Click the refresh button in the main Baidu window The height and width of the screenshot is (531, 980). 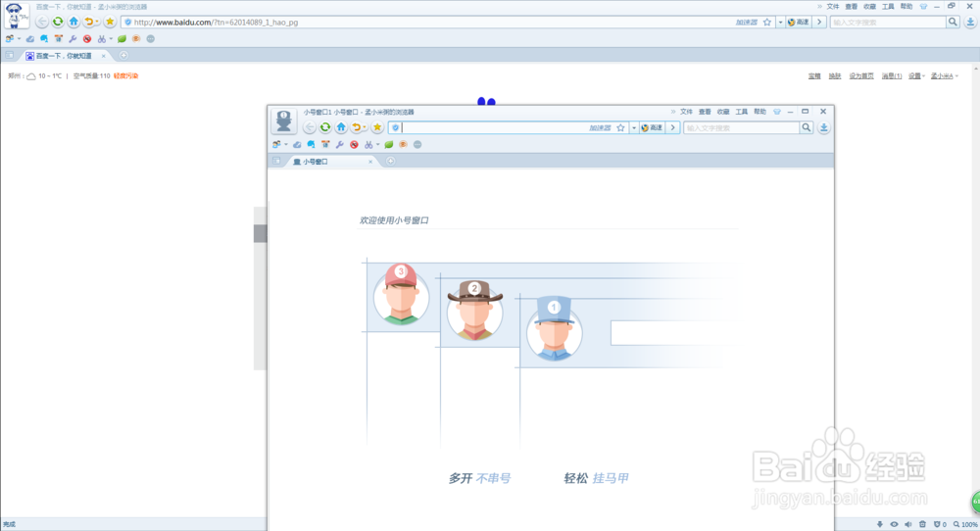(x=58, y=22)
